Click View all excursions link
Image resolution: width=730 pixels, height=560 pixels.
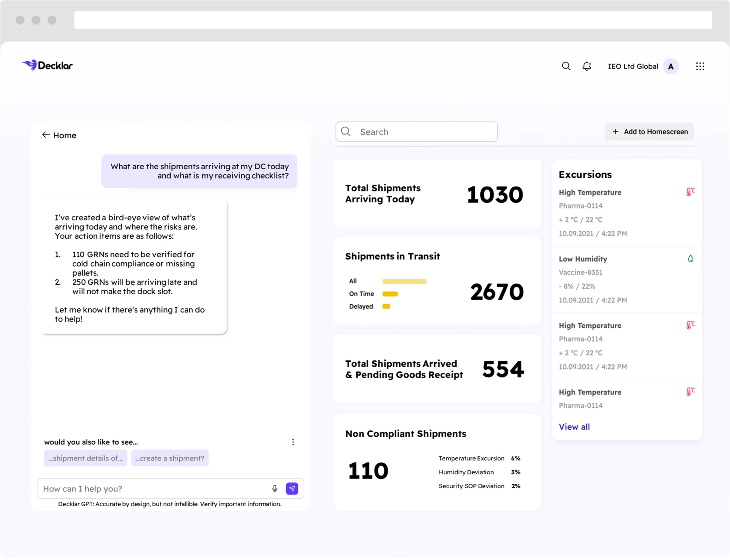pos(574,427)
